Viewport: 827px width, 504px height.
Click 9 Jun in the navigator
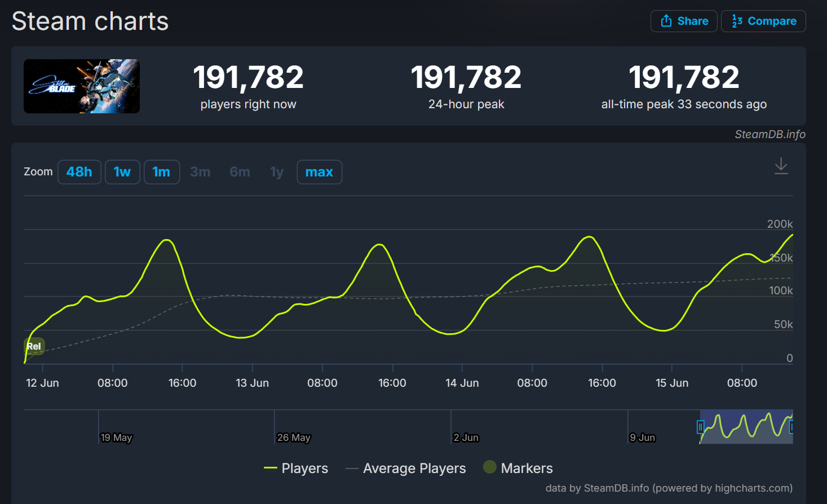point(642,437)
